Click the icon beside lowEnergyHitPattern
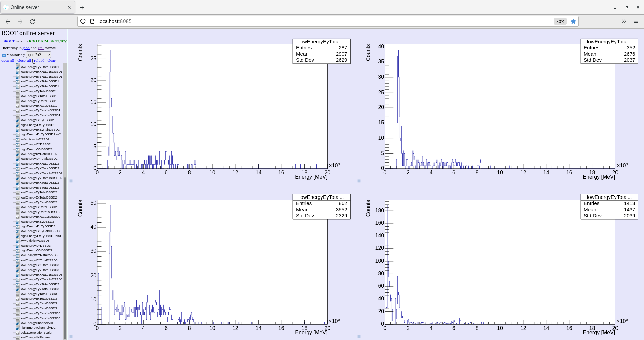The image size is (644, 340). [x=18, y=337]
